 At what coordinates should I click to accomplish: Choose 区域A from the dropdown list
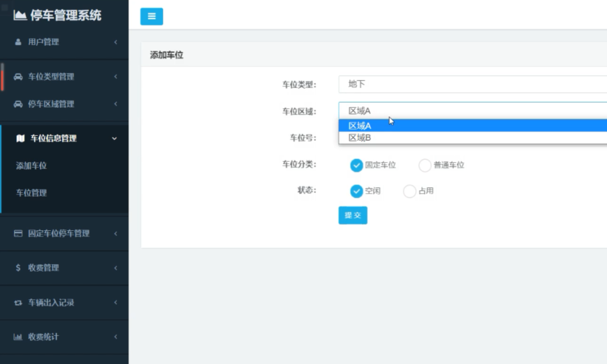[473, 126]
